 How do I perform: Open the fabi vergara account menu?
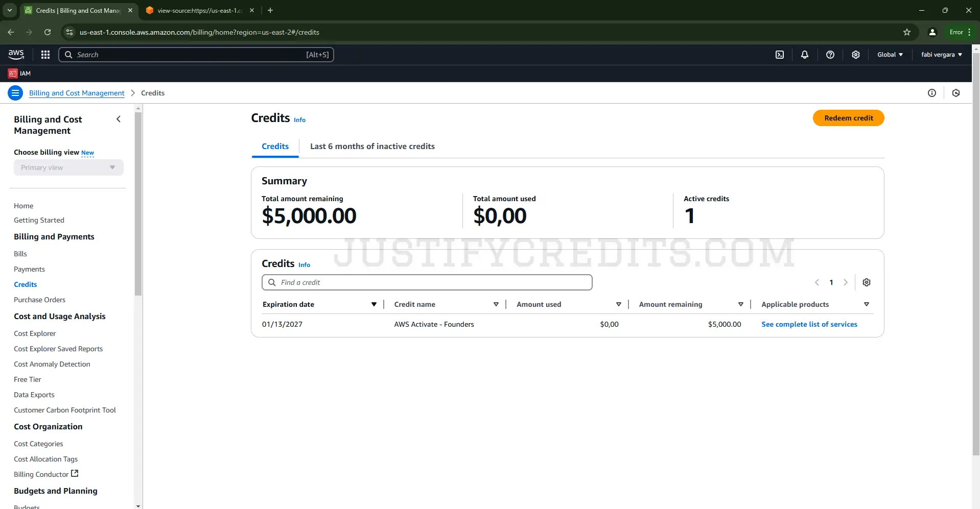tap(942, 55)
